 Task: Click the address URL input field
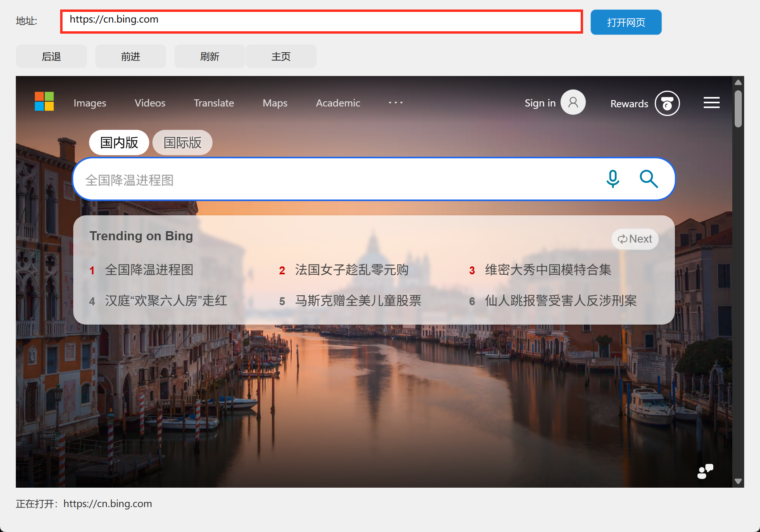click(x=321, y=22)
